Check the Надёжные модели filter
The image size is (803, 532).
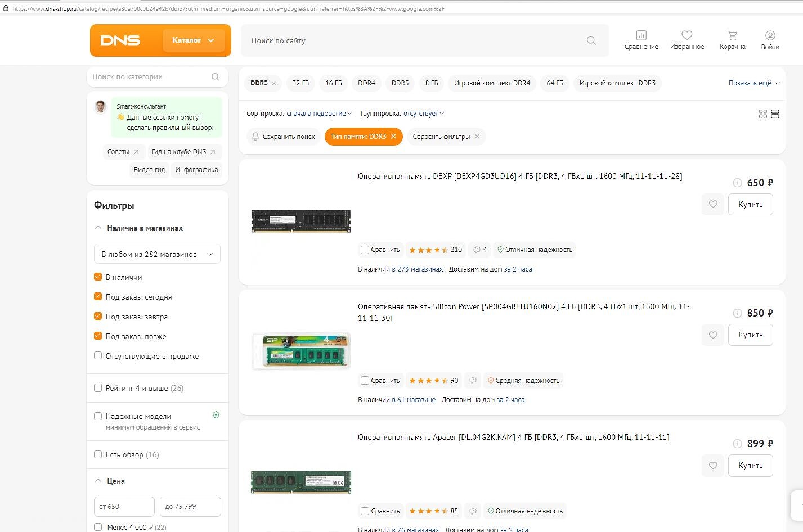click(98, 416)
